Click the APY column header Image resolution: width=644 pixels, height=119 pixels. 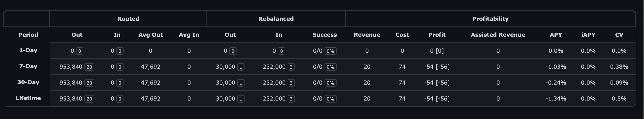click(556, 35)
